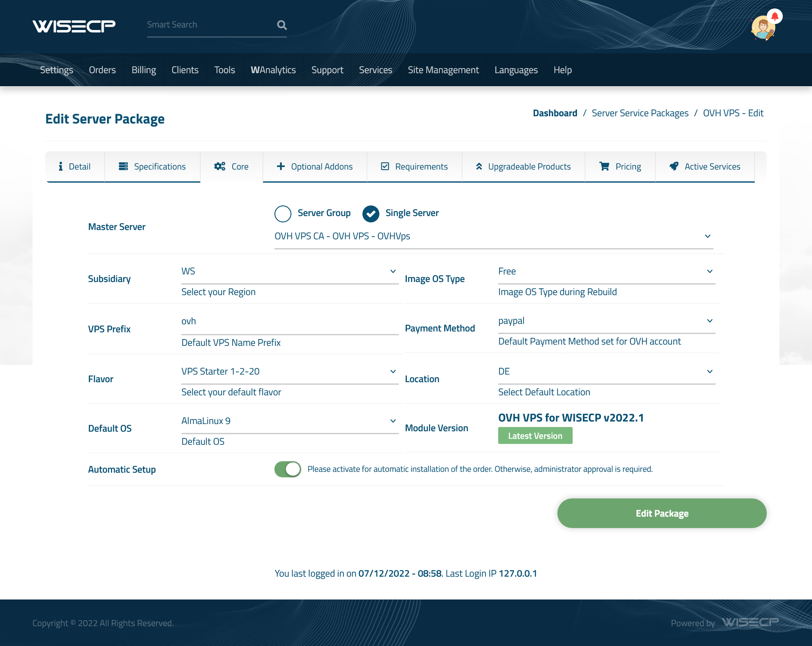Open the notification bell
812x646 pixels.
click(775, 16)
